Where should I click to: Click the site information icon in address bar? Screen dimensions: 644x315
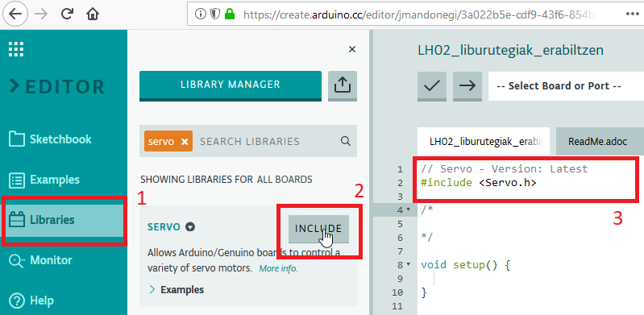(x=200, y=15)
